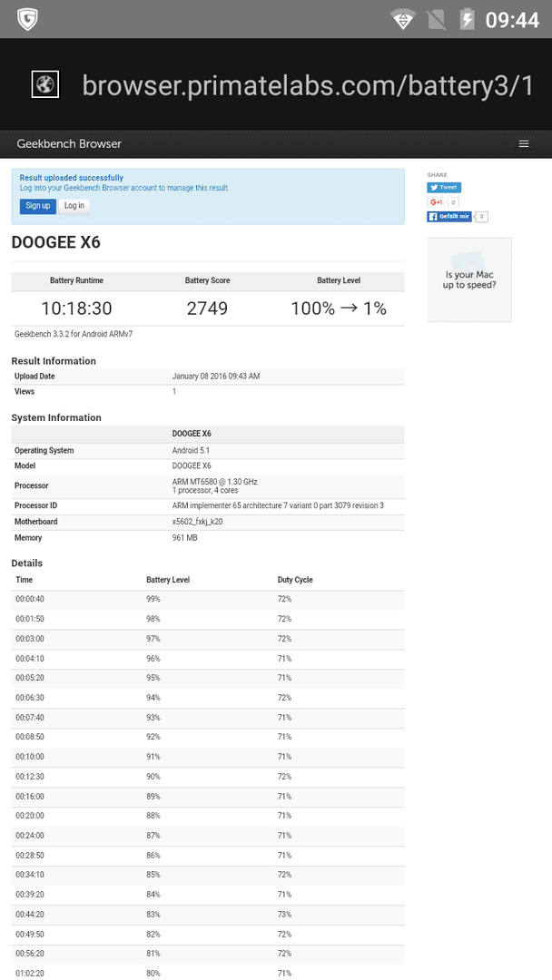Click the 'Battery Runtime' column header
The width and height of the screenshot is (552, 980).
point(76,280)
